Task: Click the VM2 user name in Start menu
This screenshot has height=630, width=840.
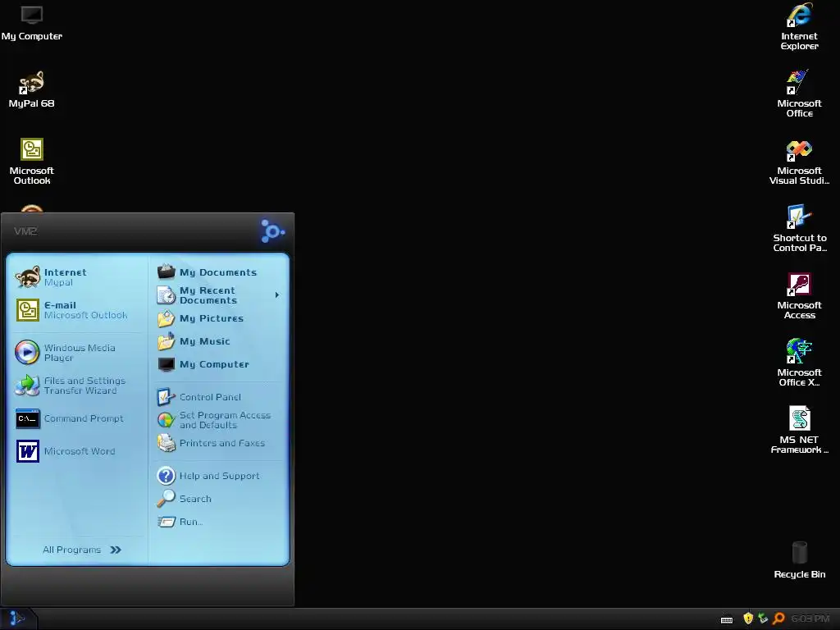Action: pyautogui.click(x=25, y=231)
